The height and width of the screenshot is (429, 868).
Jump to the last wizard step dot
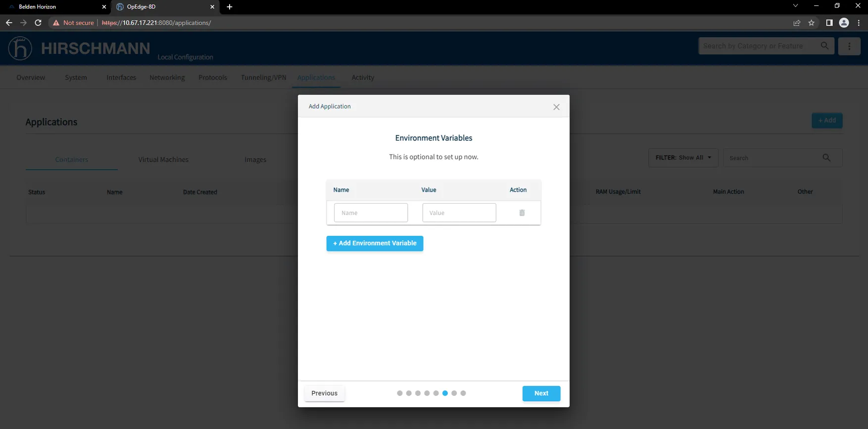pyautogui.click(x=463, y=393)
